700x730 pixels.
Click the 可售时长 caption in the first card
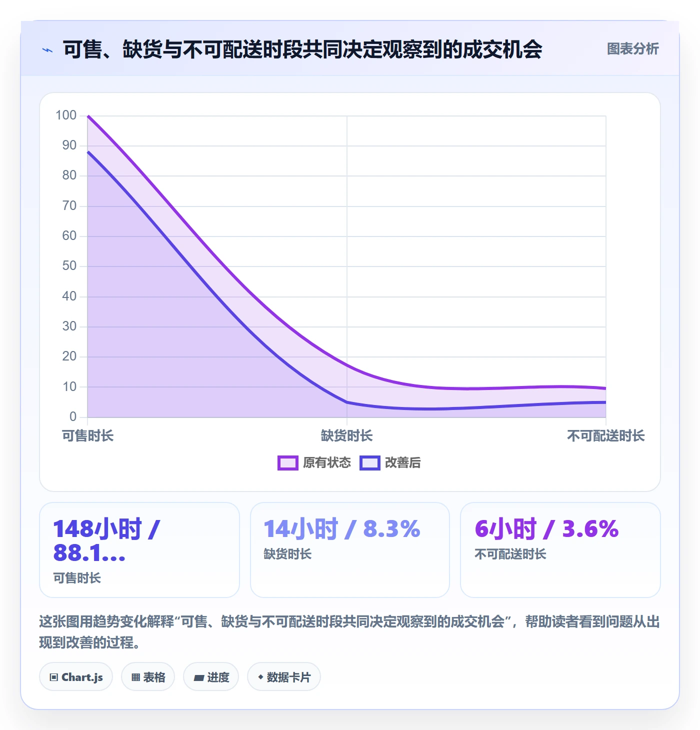click(x=77, y=578)
